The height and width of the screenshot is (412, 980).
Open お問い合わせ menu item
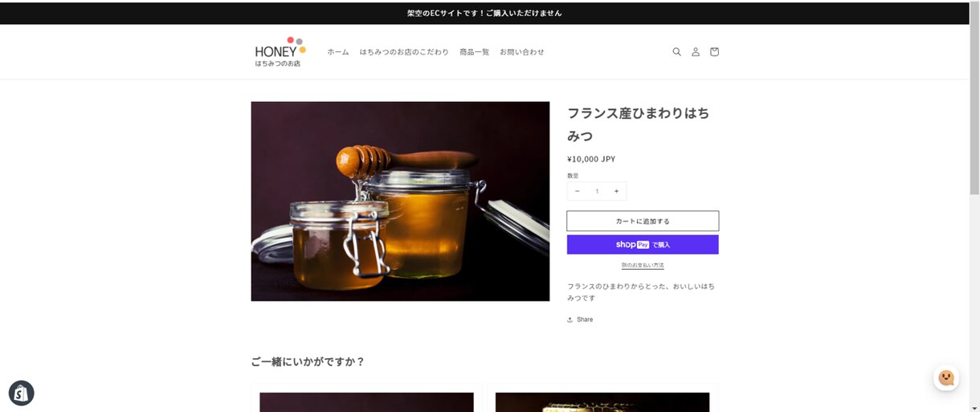click(x=522, y=52)
